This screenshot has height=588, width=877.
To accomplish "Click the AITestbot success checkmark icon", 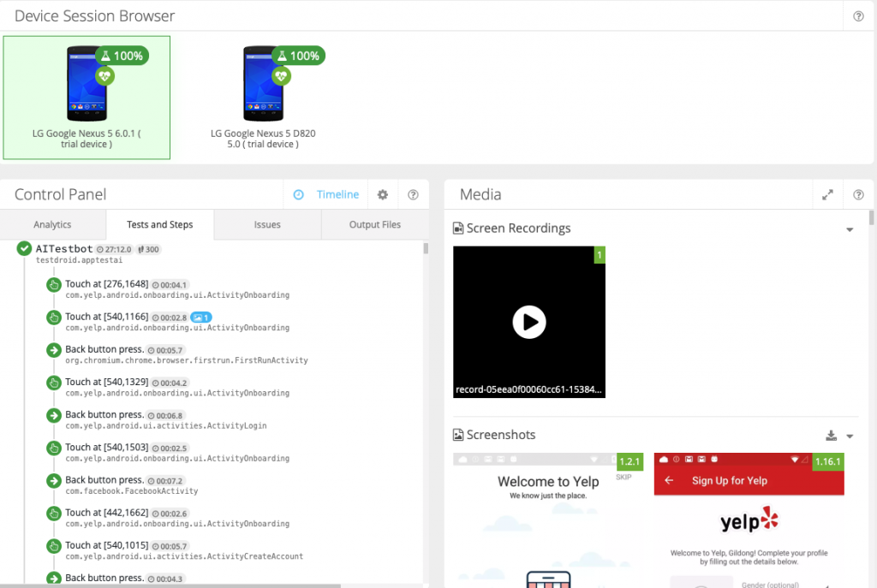I will (x=24, y=249).
